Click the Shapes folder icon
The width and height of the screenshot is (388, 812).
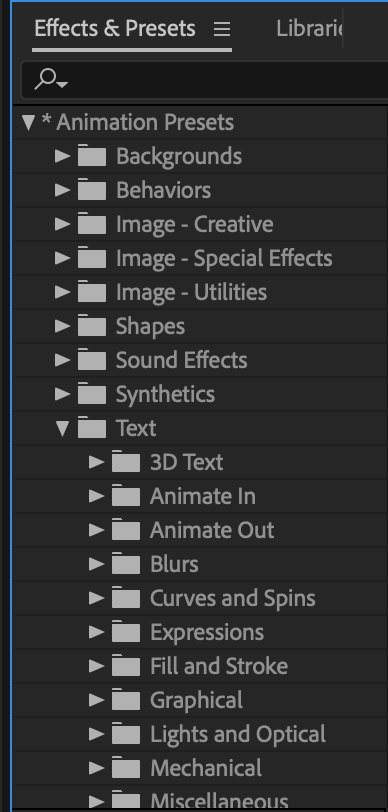pos(92,326)
